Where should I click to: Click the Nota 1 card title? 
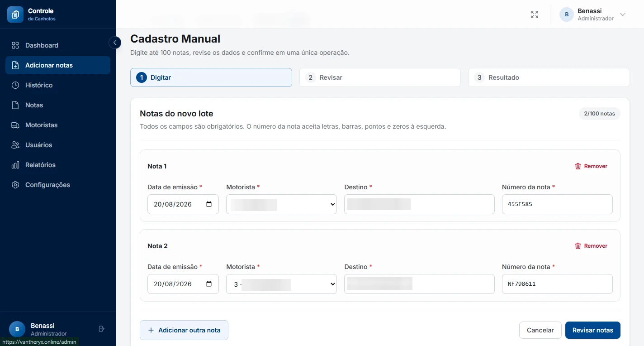point(157,166)
